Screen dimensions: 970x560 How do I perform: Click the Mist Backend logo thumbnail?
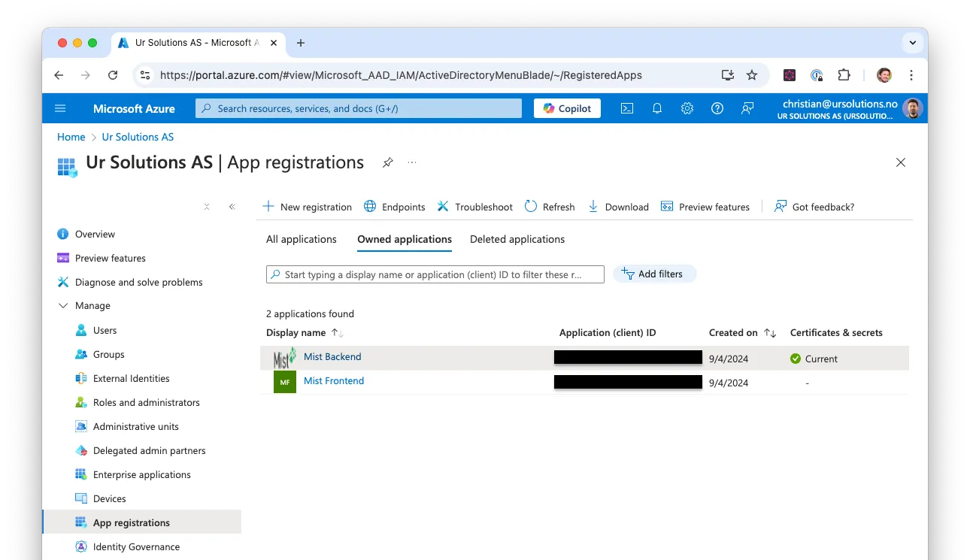(285, 358)
